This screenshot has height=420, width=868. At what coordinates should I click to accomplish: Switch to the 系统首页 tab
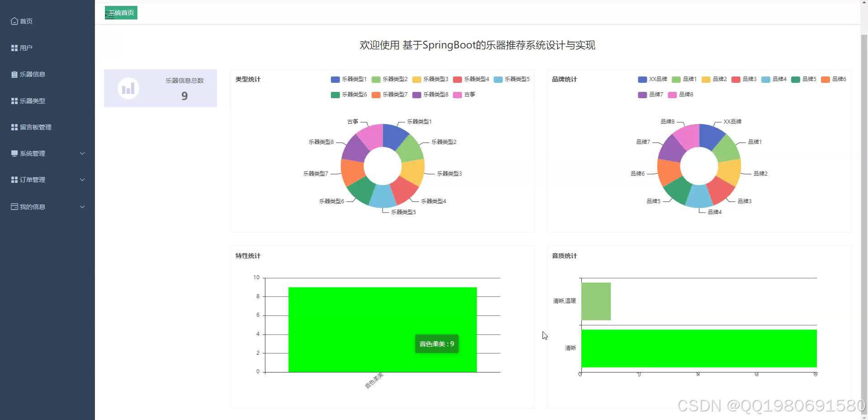point(121,13)
